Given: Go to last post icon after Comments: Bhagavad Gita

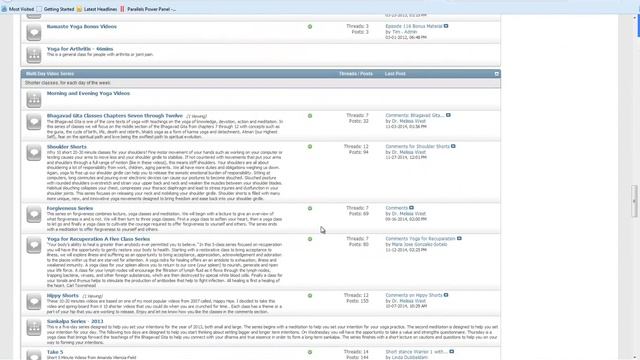Looking at the screenshot, I should 448,116.
